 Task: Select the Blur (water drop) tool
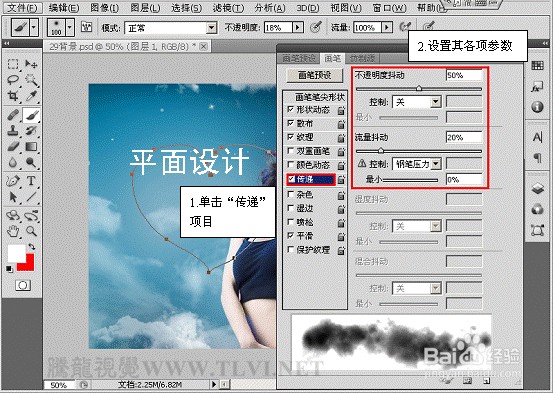13,162
